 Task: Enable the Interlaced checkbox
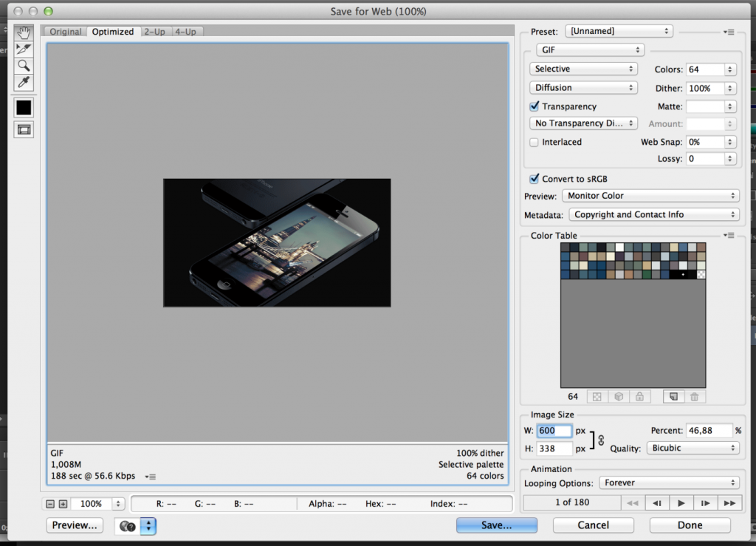[x=534, y=142]
